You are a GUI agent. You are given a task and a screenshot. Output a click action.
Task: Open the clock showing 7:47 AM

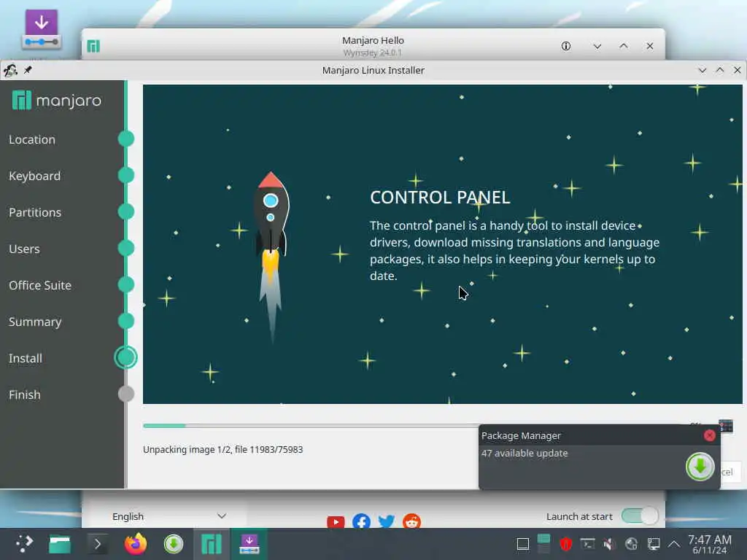click(710, 544)
